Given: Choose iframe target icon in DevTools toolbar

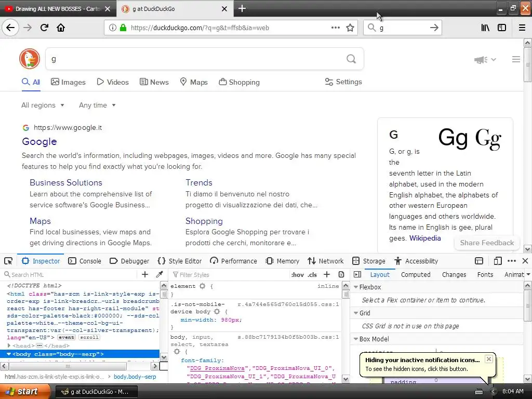Looking at the screenshot, I should coord(478,261).
